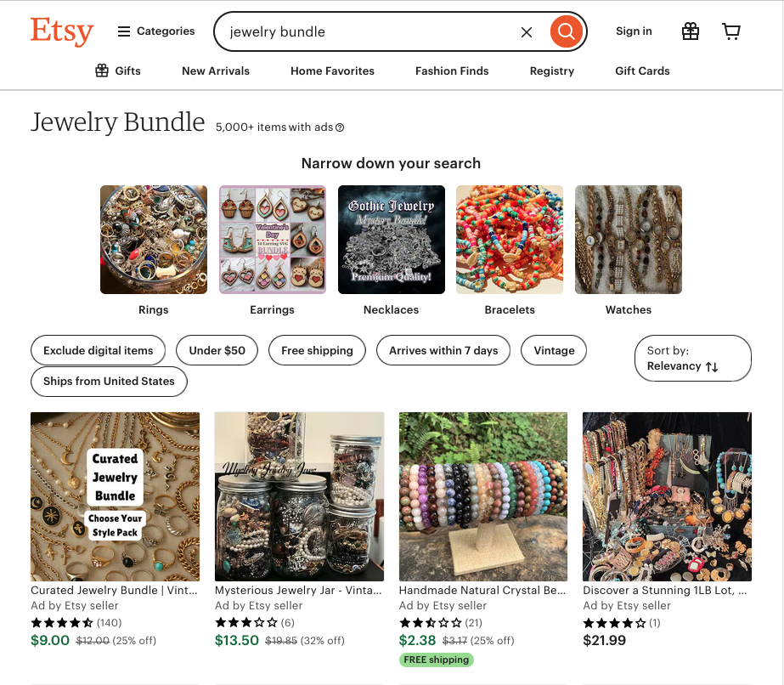This screenshot has height=685, width=784.
Task: Click the 'Sign in' button
Action: 634,31
